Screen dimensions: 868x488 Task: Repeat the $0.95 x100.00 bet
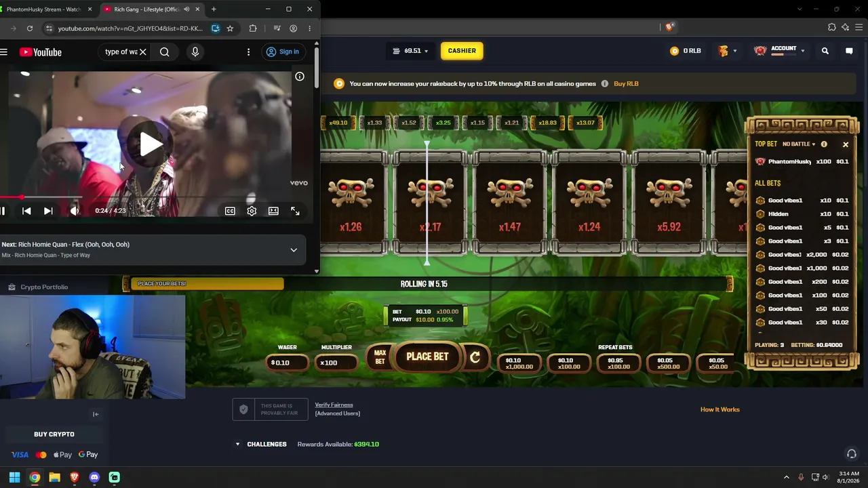pos(618,364)
